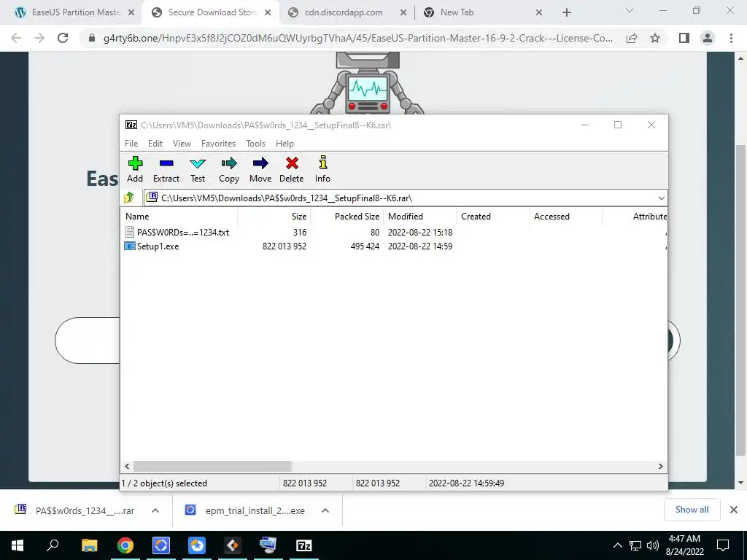Open the 7-Zip taskbar icon
Viewport: 747px width, 560px height.
click(303, 545)
